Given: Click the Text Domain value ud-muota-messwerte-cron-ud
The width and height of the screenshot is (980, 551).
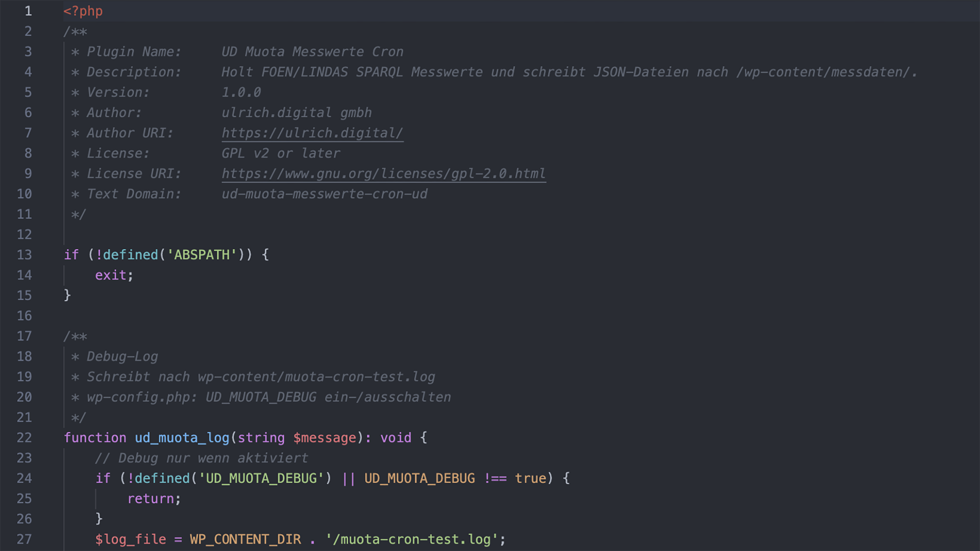Looking at the screenshot, I should [324, 194].
